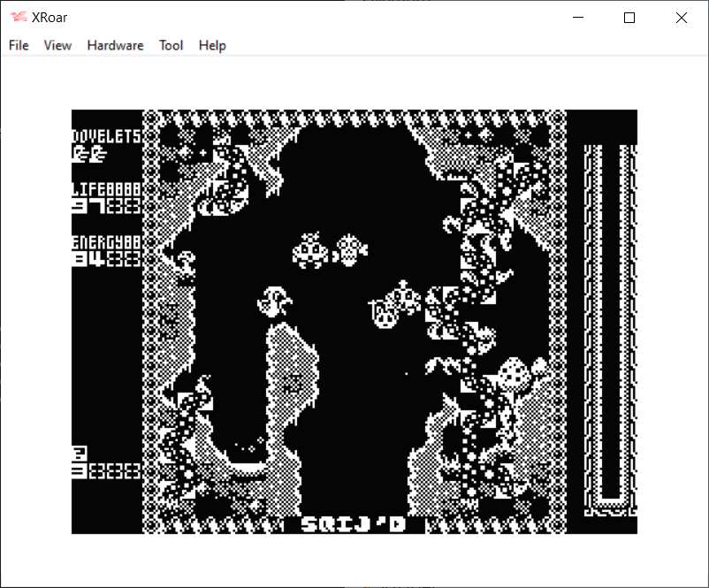This screenshot has width=709, height=588.
Task: Click the ENERGY counter showing 84
Action: [x=105, y=259]
